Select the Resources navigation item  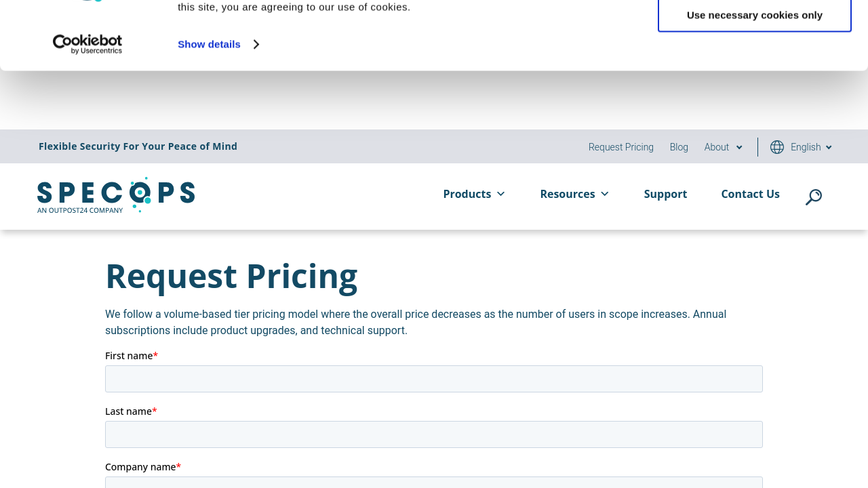(567, 194)
